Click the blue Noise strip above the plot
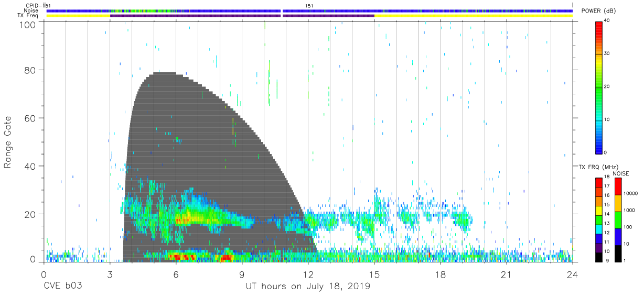The width and height of the screenshot is (644, 297). pos(309,10)
